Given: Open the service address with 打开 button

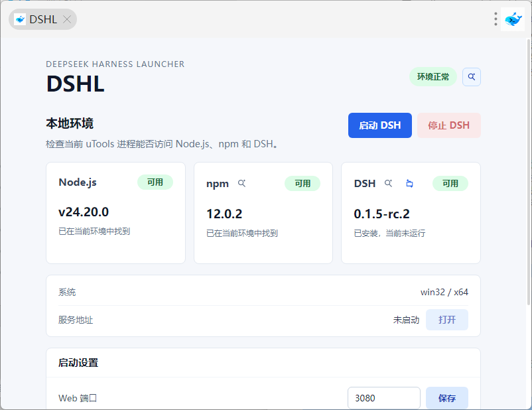Looking at the screenshot, I should pyautogui.click(x=447, y=320).
